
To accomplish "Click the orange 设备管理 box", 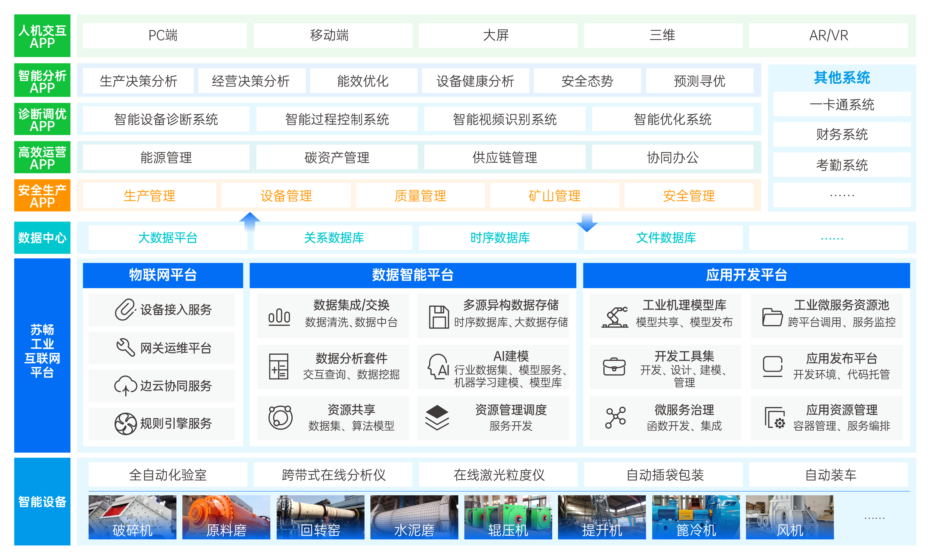I will (286, 195).
